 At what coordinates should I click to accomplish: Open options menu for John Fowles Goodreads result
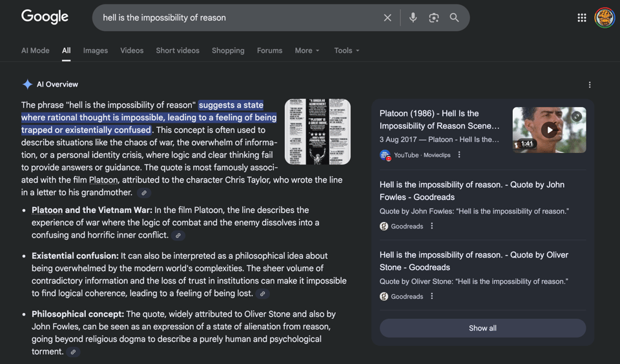tap(432, 227)
